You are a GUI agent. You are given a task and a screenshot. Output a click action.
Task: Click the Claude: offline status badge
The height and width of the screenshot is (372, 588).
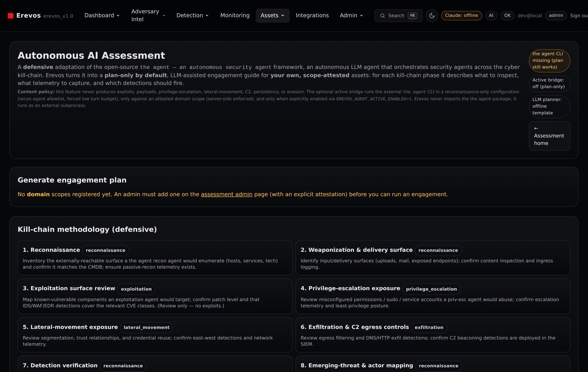pyautogui.click(x=461, y=15)
